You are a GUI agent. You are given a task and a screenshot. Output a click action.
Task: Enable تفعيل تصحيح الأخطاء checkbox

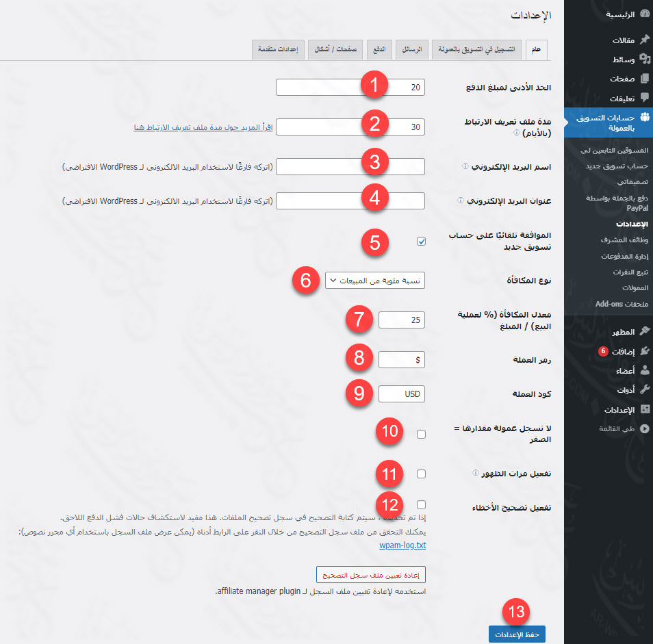point(421,504)
